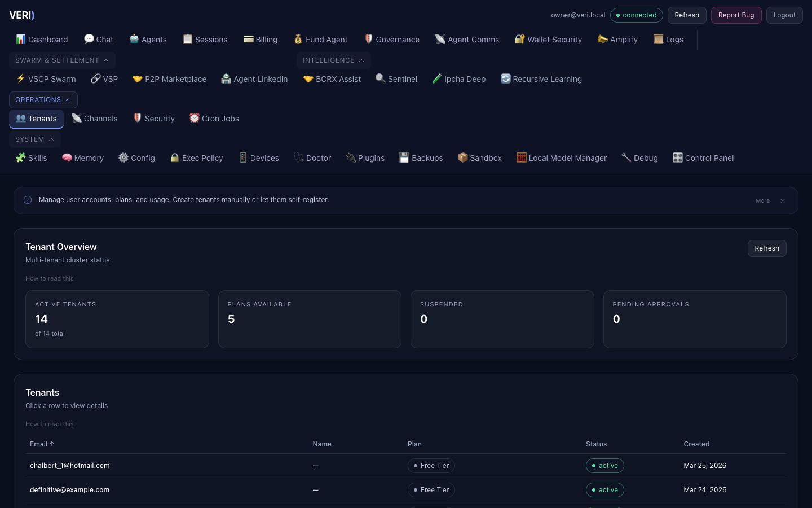Open the Cron Jobs section

coord(214,119)
